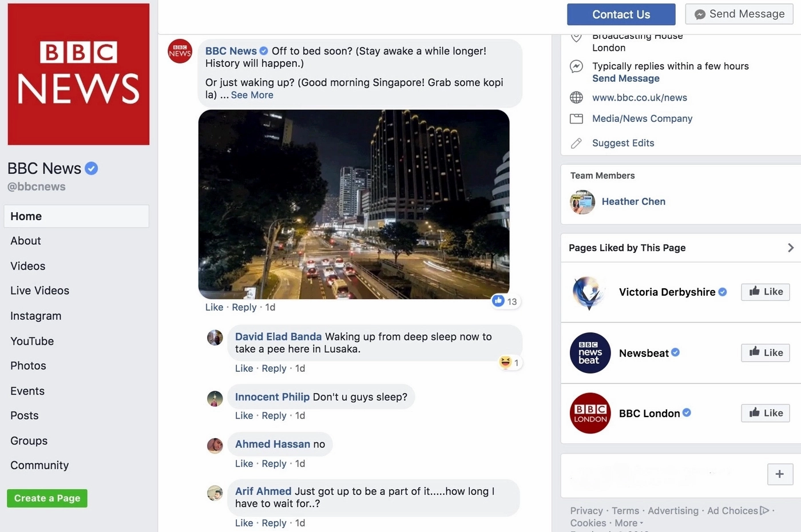Select Home in the page sidebar
The image size is (801, 532).
point(76,216)
